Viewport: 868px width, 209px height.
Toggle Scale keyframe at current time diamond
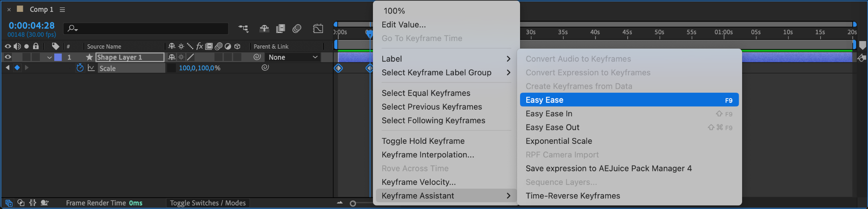pos(17,68)
